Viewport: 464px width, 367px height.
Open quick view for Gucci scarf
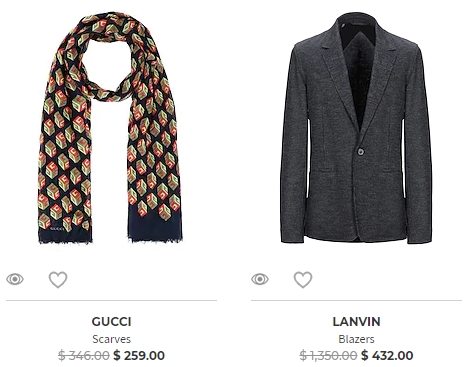point(15,279)
